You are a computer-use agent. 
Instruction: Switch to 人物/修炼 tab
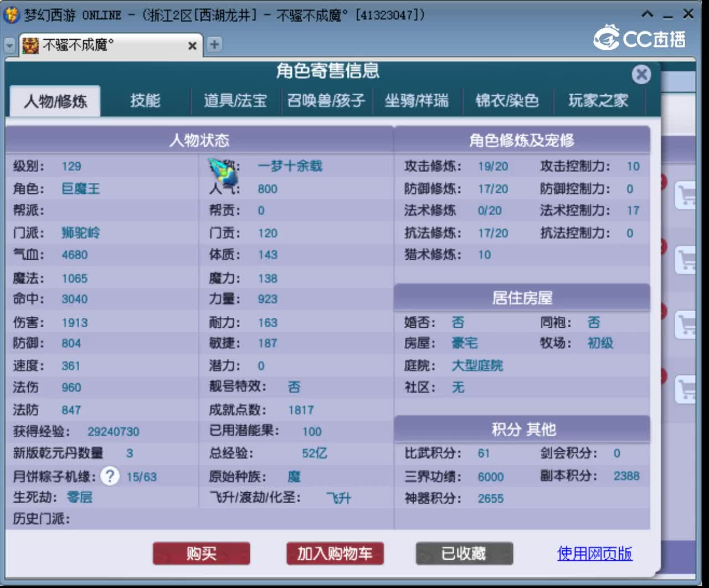pyautogui.click(x=55, y=101)
